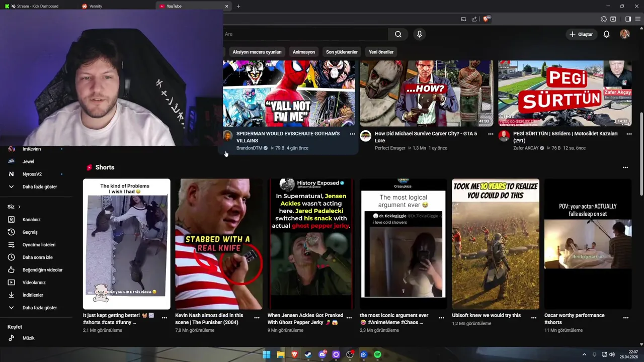Open options for 'Oscar worthy performance' short
The height and width of the screenshot is (362, 644).
click(x=626, y=318)
